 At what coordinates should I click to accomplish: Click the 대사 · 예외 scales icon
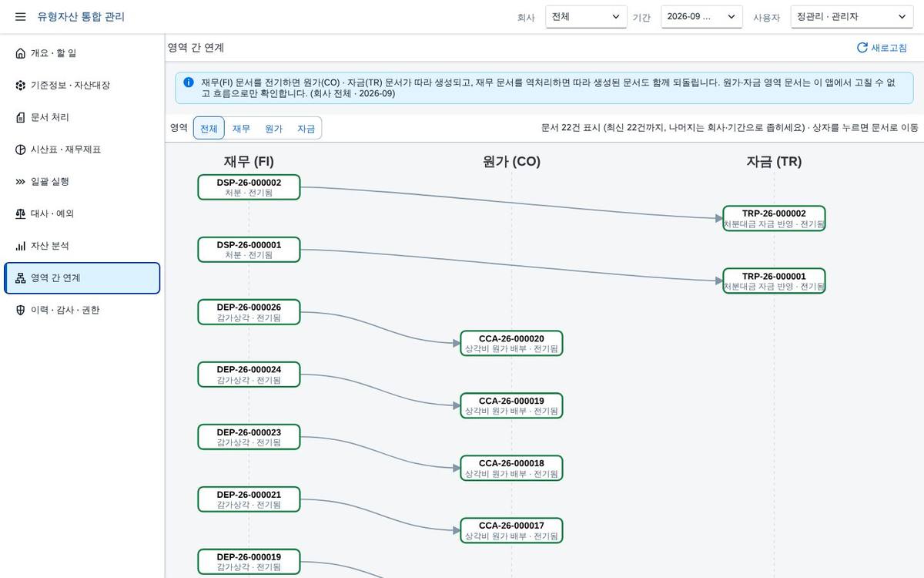(20, 213)
